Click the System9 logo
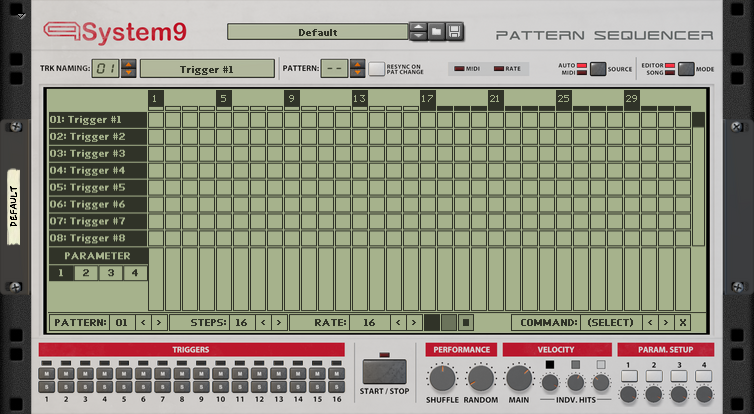The height and width of the screenshot is (414, 754). (x=115, y=32)
